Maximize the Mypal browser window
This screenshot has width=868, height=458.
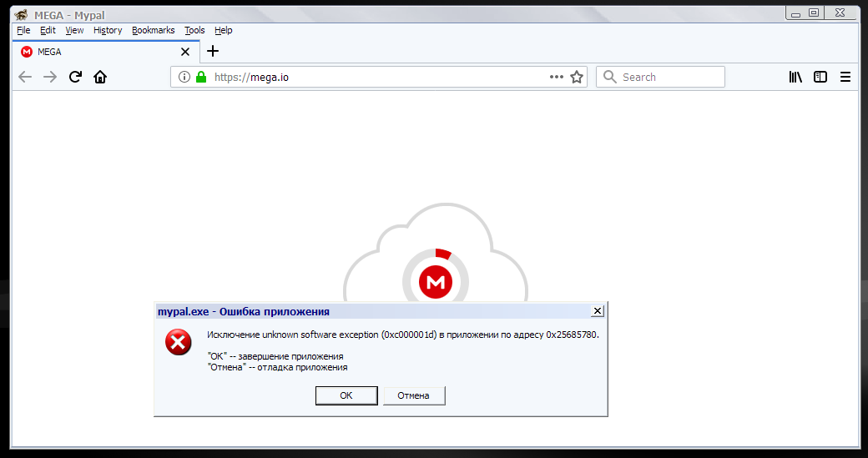coord(814,13)
